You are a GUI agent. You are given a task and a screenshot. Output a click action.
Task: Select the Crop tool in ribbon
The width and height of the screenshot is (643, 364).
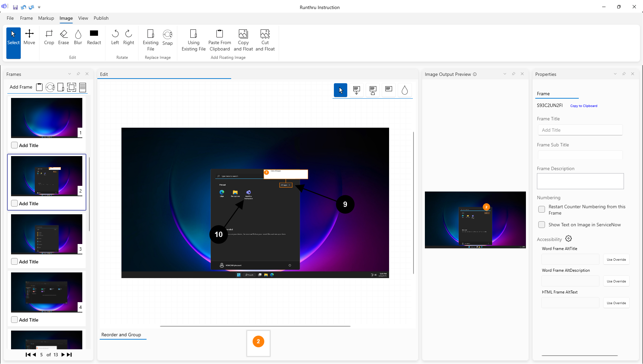point(49,37)
